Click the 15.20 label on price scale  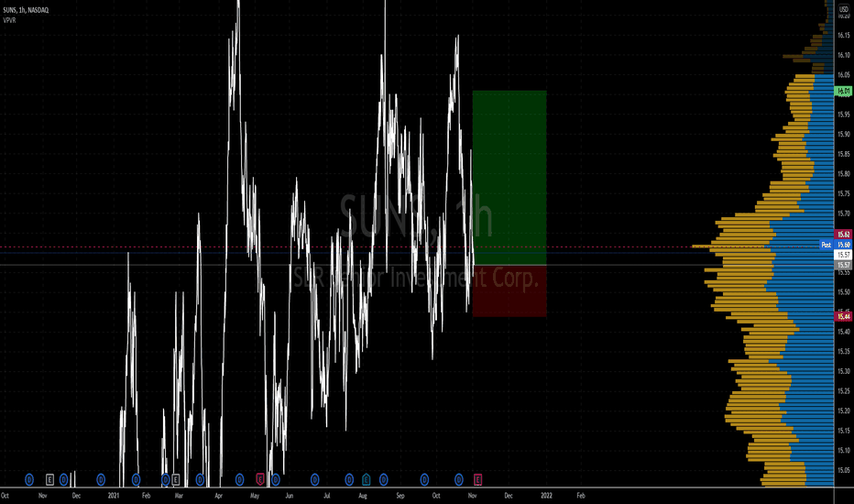click(x=843, y=411)
